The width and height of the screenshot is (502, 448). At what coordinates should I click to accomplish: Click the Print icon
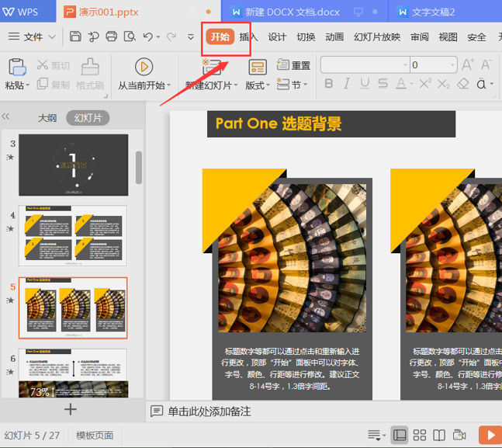(112, 36)
